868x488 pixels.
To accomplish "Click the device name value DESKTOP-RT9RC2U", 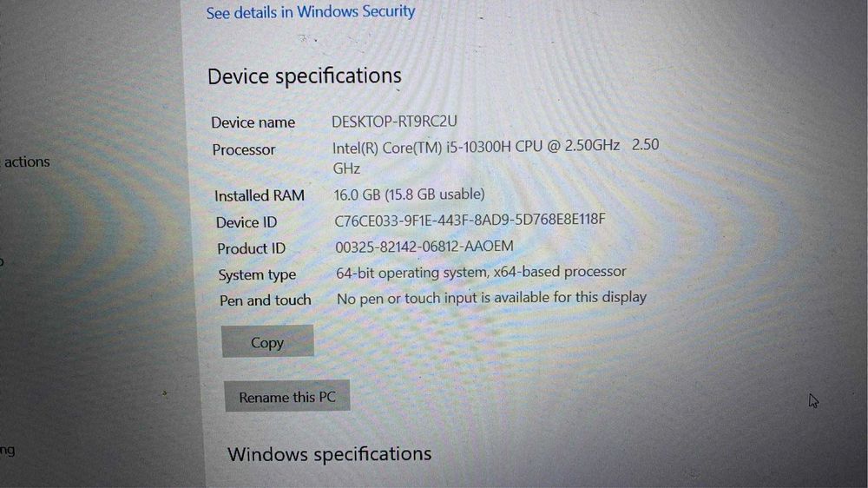I will click(394, 122).
